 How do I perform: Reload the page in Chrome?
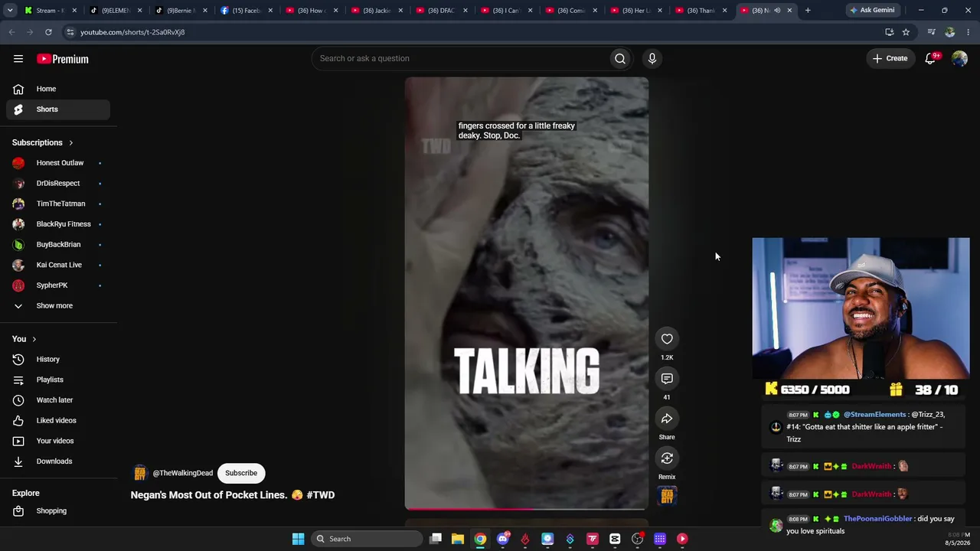pos(48,32)
